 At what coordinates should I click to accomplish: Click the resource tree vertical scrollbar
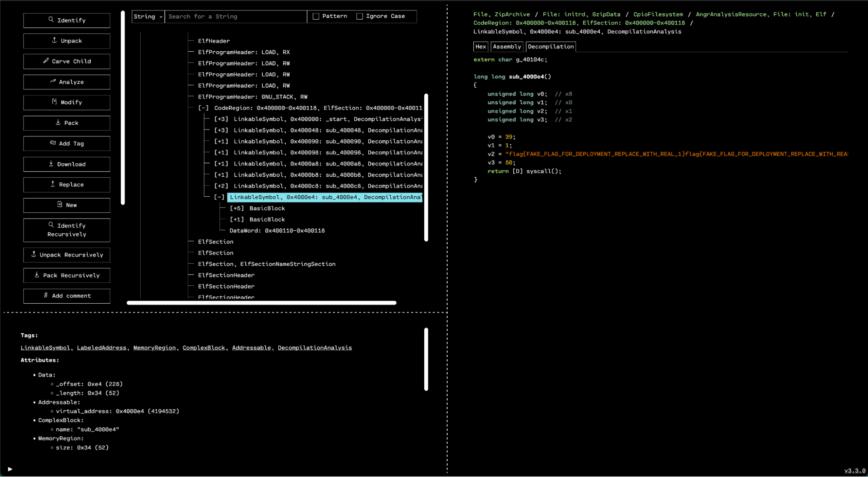click(426, 167)
